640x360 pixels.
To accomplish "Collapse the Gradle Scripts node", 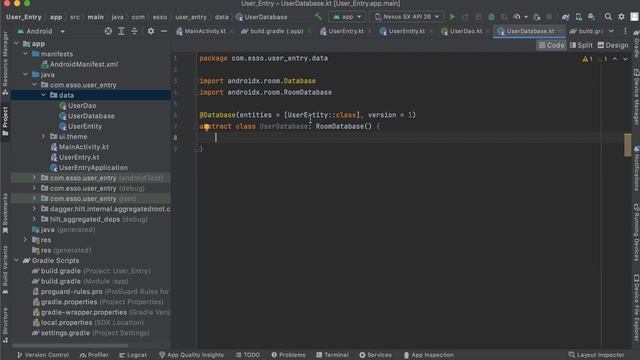I will tap(16, 260).
